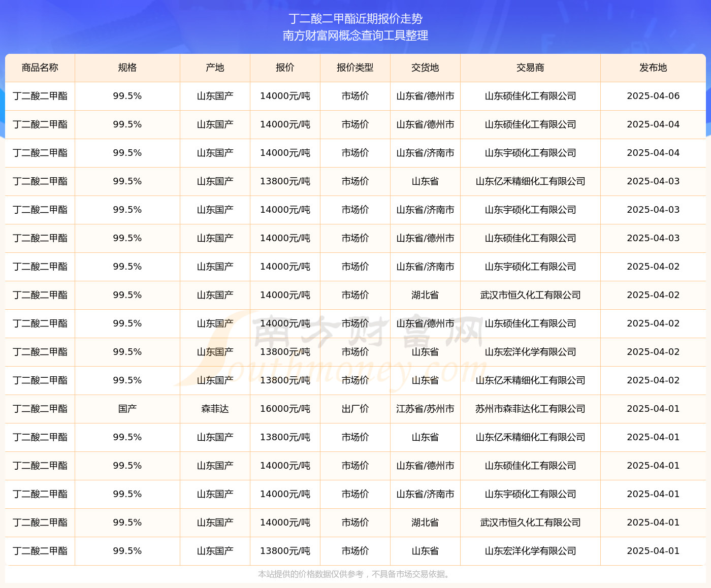Screen dimensions: 711x588
Task: Click the 16000元/吨 price cell
Action: [285, 409]
